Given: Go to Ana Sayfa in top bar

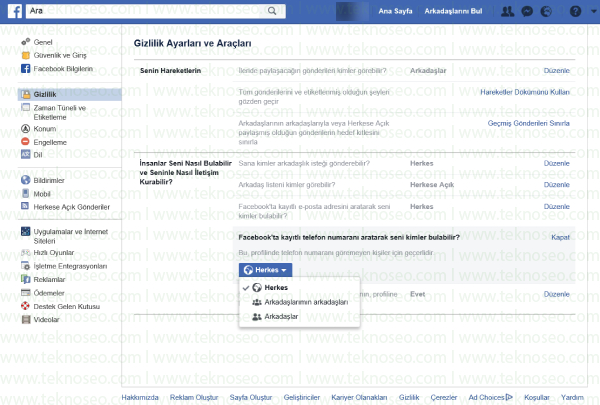Looking at the screenshot, I should coord(395,11).
